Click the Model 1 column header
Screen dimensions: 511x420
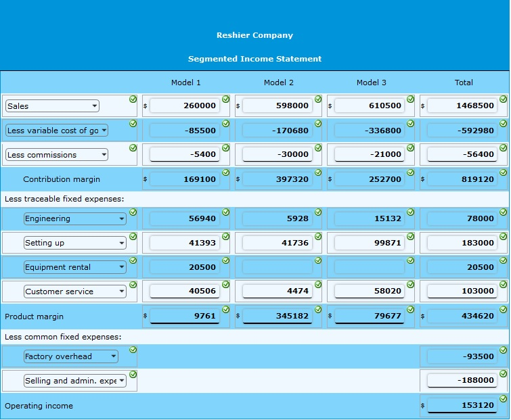pos(185,83)
